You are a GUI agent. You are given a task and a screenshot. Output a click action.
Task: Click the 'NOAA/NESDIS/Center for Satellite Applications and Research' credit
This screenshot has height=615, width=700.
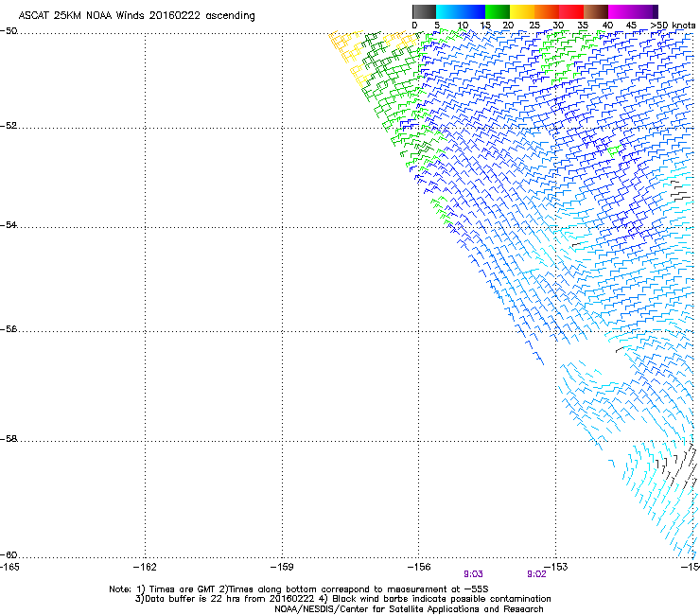409,609
